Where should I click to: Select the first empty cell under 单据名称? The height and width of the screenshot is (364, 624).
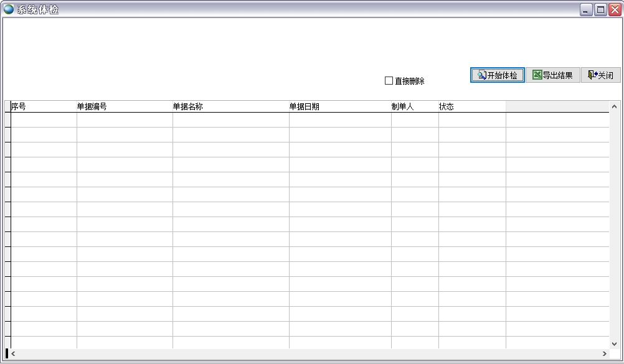(230, 120)
